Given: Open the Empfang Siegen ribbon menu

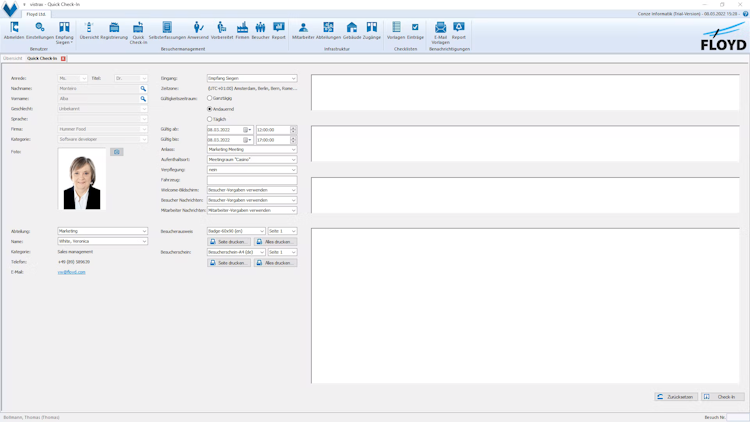Looking at the screenshot, I should 64,33.
